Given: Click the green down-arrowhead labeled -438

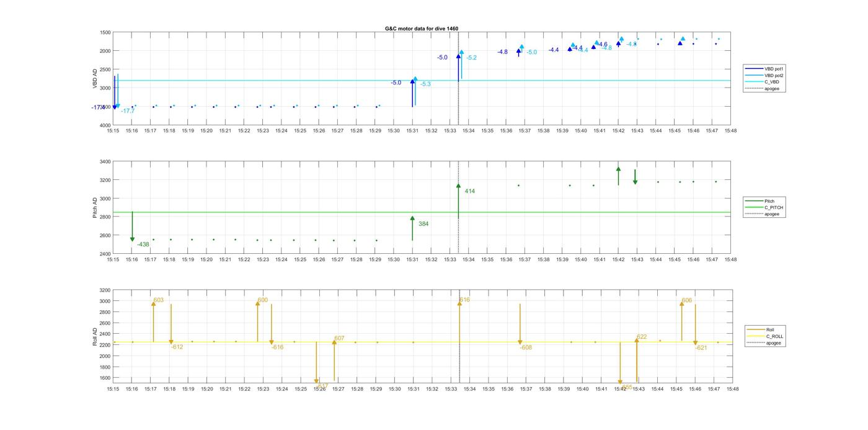Looking at the screenshot, I should click(132, 239).
